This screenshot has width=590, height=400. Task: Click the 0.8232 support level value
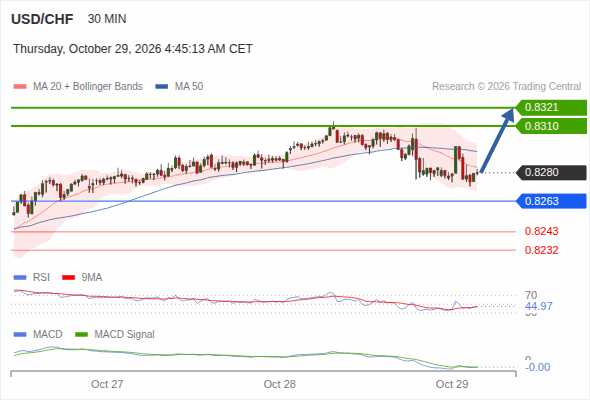tap(541, 250)
